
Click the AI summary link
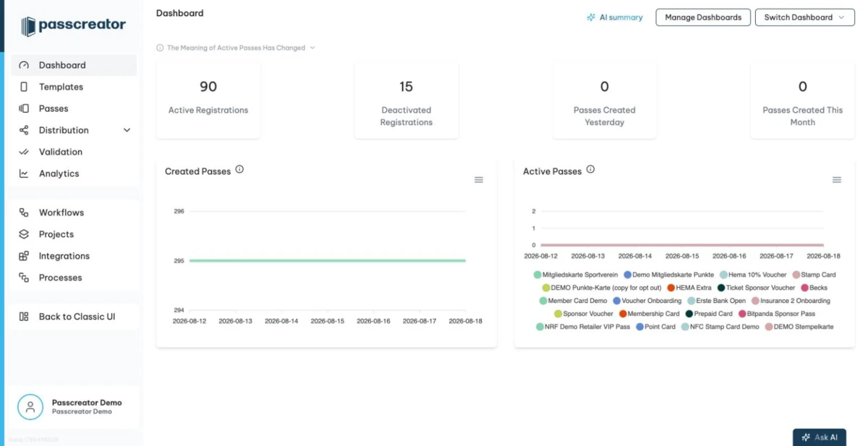pos(614,17)
